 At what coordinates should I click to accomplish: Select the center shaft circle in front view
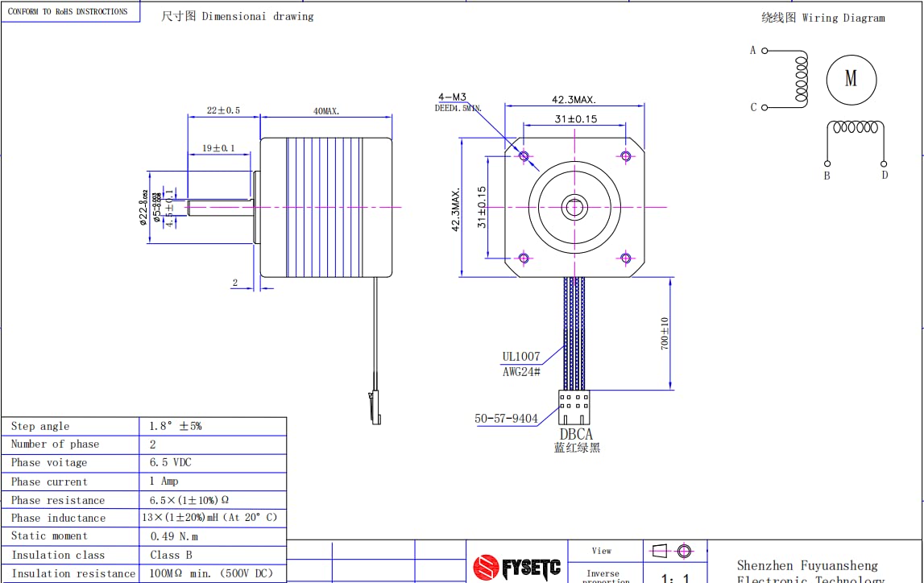point(574,207)
